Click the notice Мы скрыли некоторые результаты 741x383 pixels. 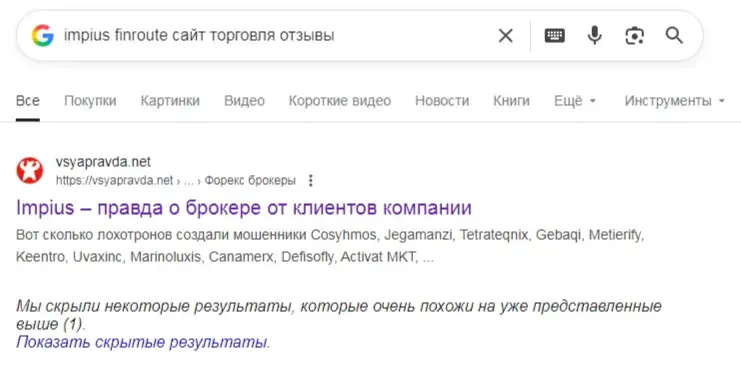339,315
